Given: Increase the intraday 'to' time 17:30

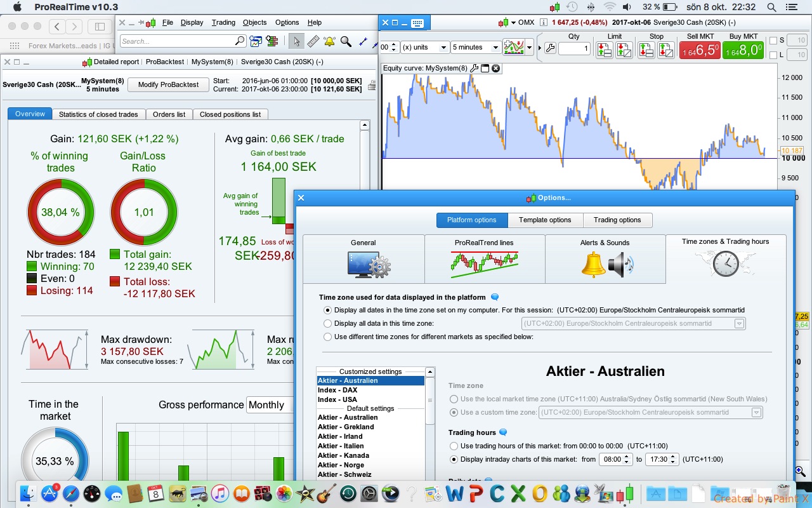Looking at the screenshot, I should (673, 456).
